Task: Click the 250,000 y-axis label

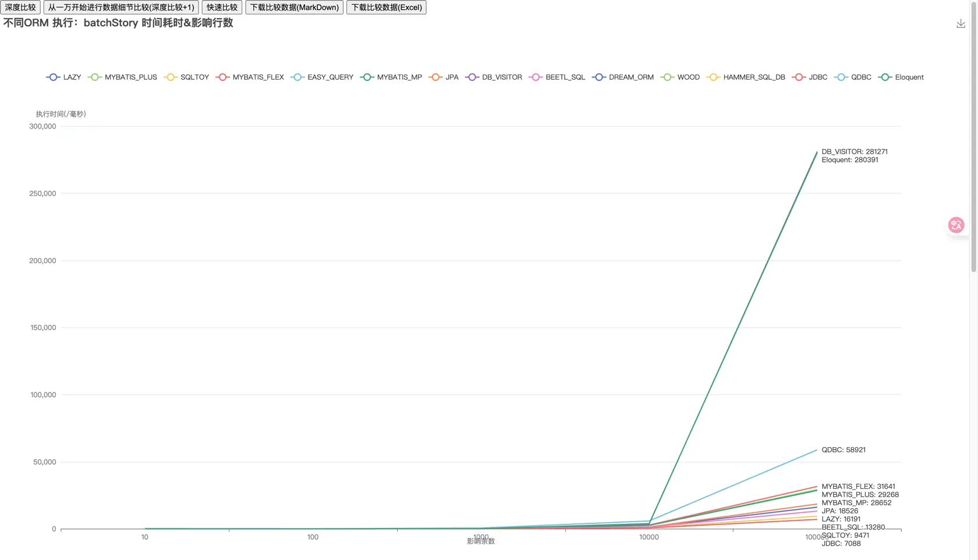Action: pyautogui.click(x=42, y=193)
